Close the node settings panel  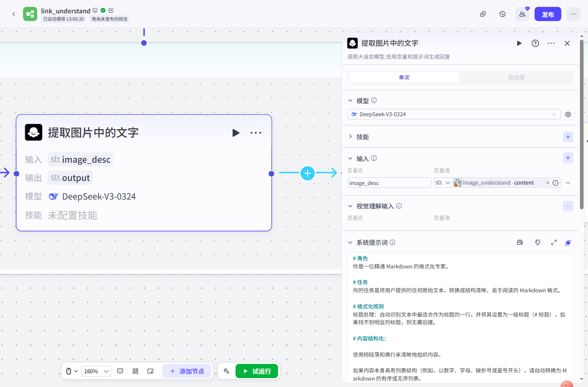coord(567,43)
